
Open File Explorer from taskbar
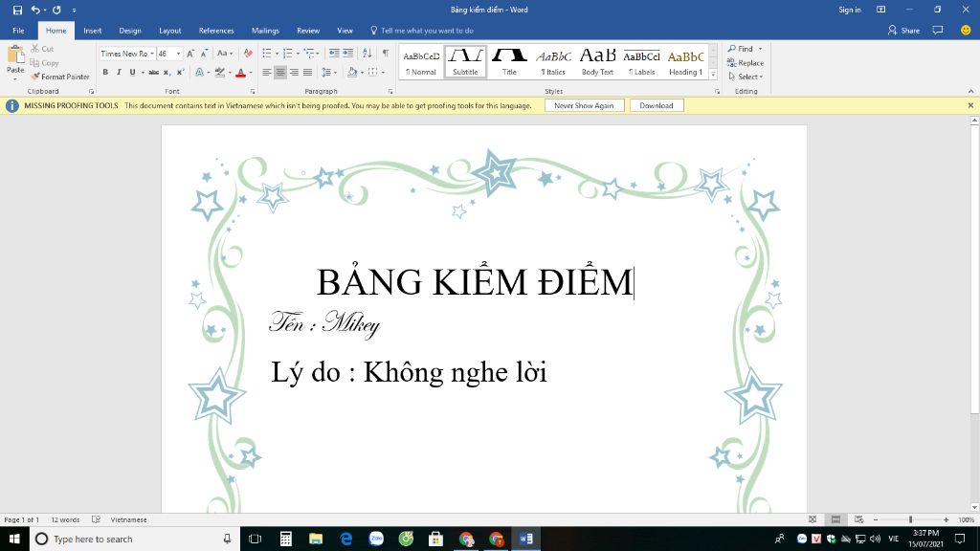coord(316,539)
